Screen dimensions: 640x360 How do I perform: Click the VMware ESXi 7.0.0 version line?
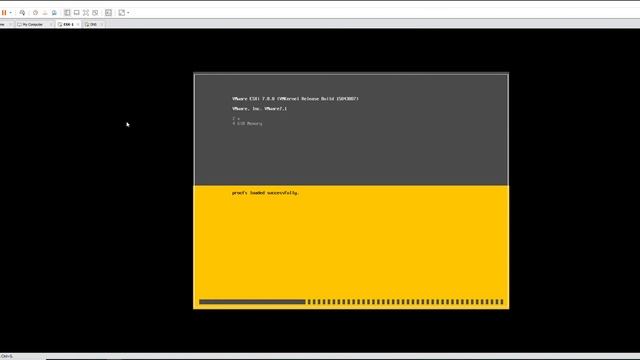coord(296,99)
